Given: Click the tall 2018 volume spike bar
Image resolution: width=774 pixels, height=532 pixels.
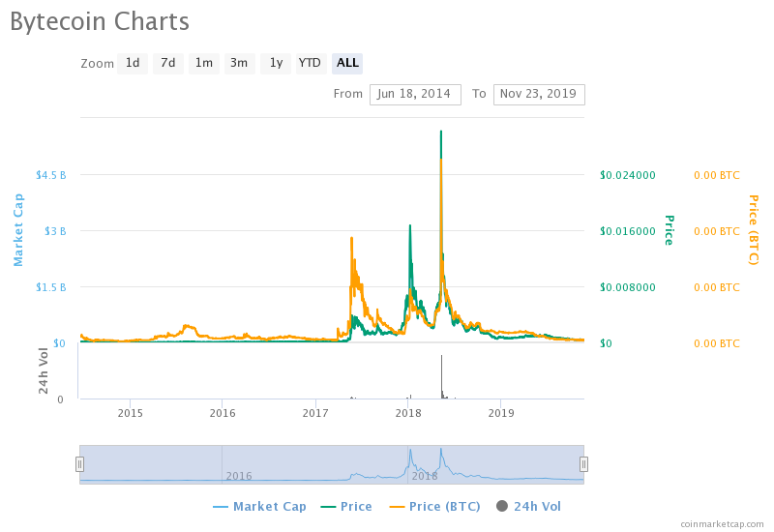Looking at the screenshot, I should [441, 376].
